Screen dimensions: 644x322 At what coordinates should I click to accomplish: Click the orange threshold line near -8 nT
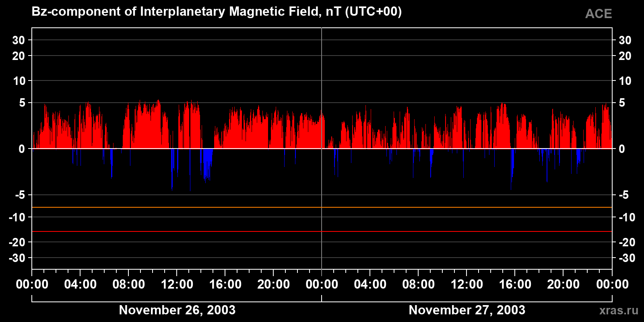point(322,207)
